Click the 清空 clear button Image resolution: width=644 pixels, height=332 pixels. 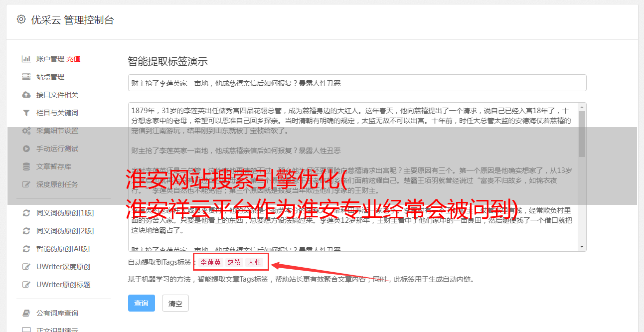pos(175,303)
